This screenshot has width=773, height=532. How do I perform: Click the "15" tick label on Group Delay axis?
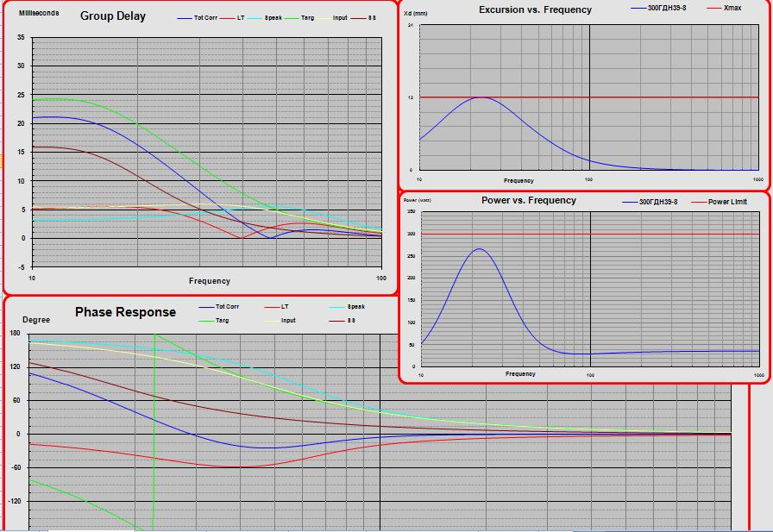point(21,152)
